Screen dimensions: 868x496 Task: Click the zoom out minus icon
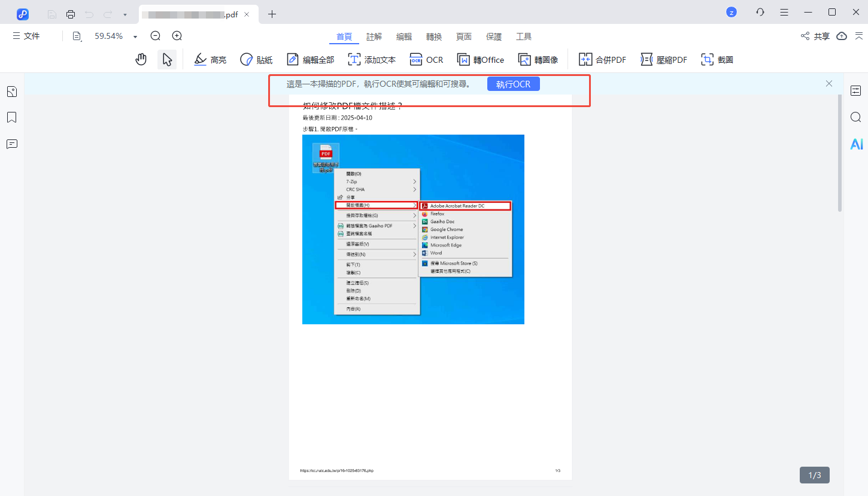click(156, 36)
